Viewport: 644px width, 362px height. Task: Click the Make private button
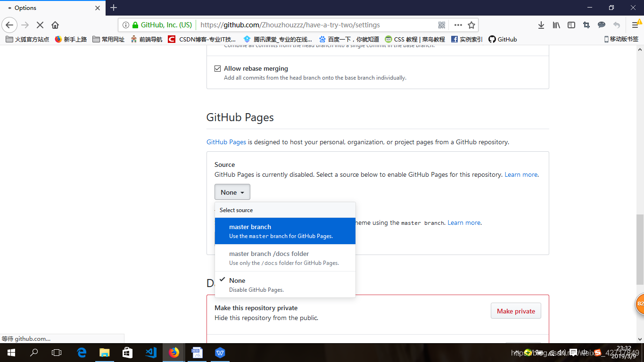click(x=516, y=311)
